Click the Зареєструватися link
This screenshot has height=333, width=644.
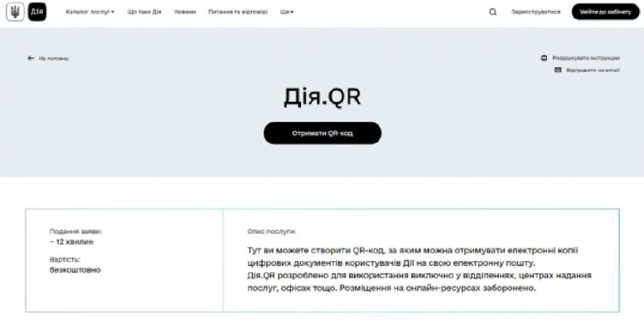(x=535, y=12)
